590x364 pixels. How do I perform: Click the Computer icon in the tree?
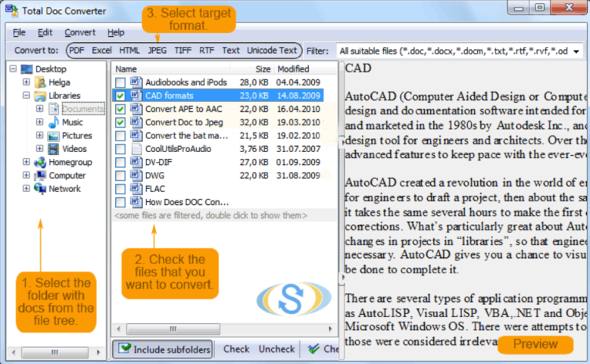click(40, 176)
